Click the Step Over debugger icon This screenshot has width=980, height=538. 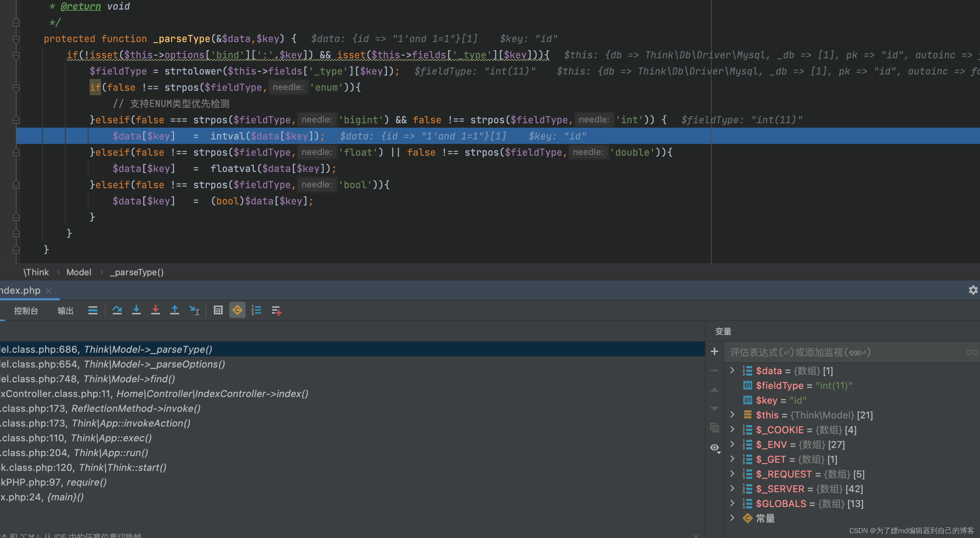117,310
